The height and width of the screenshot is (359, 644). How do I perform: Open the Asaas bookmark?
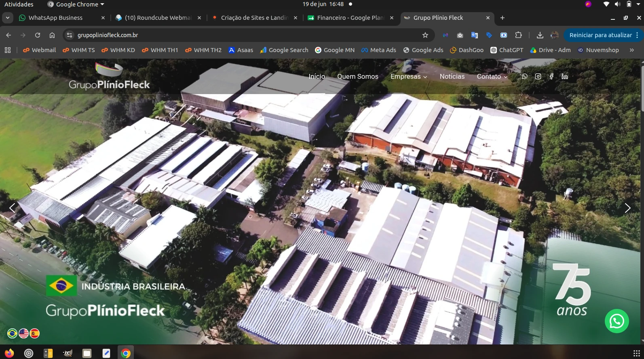tap(241, 50)
